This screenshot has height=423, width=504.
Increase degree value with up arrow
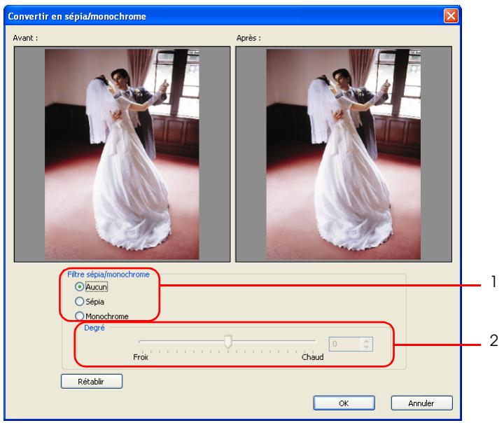[366, 341]
